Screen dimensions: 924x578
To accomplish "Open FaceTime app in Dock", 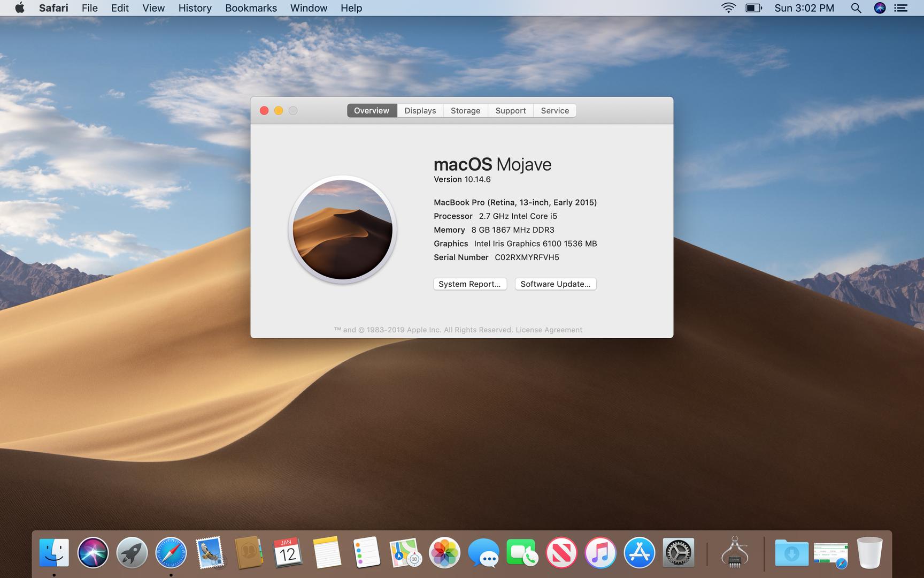I will tap(522, 553).
